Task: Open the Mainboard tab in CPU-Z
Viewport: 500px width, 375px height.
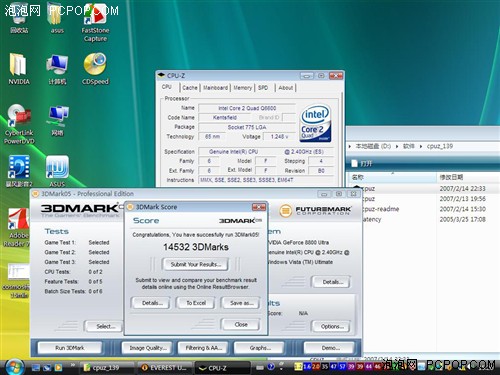Action: (215, 88)
